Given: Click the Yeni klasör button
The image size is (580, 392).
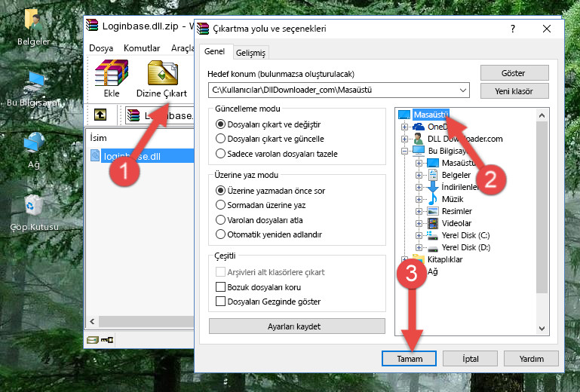Looking at the screenshot, I should pos(513,91).
